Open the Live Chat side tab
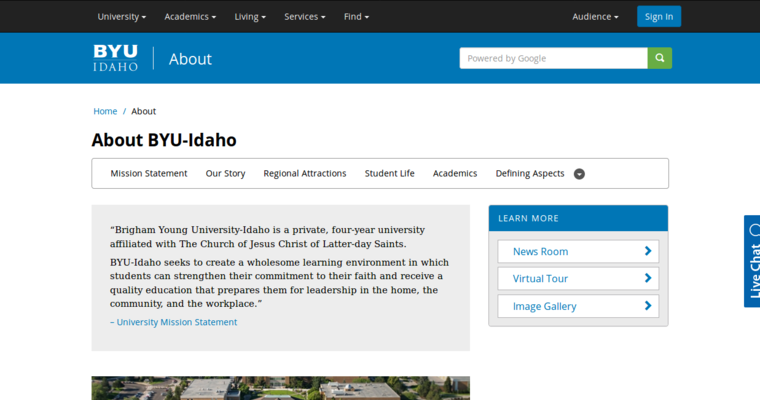 (752, 262)
